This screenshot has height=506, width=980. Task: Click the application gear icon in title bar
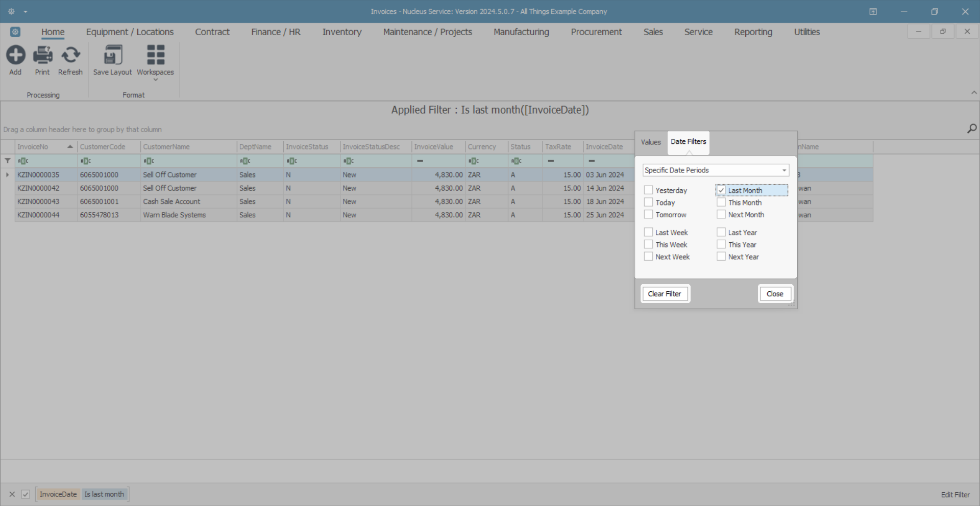click(x=11, y=11)
